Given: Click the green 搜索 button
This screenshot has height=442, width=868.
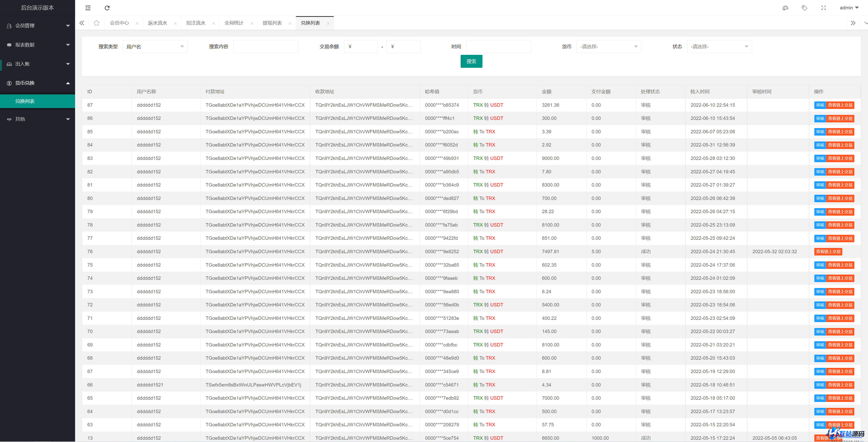Looking at the screenshot, I should click(x=471, y=61).
